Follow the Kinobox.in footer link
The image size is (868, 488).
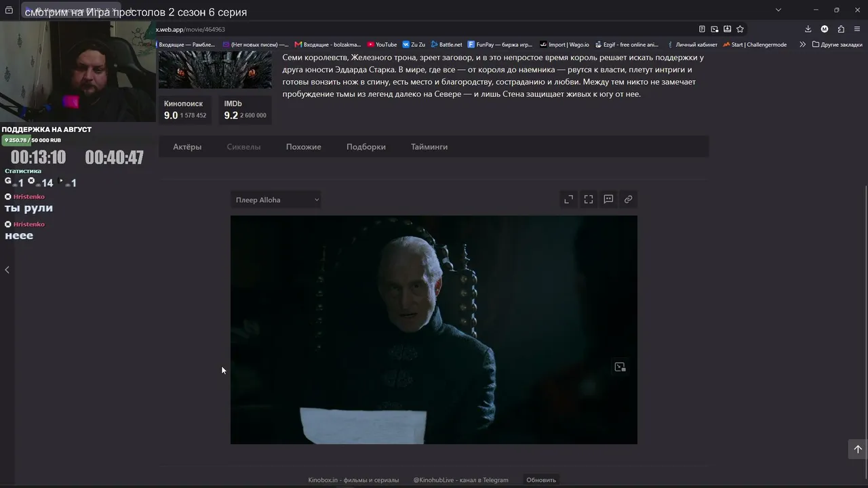pos(353,480)
